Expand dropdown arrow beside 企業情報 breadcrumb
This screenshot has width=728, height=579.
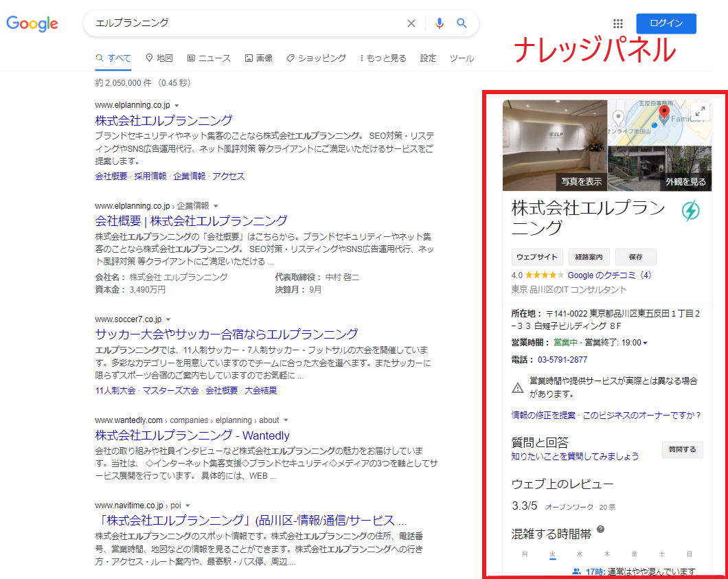coord(216,206)
